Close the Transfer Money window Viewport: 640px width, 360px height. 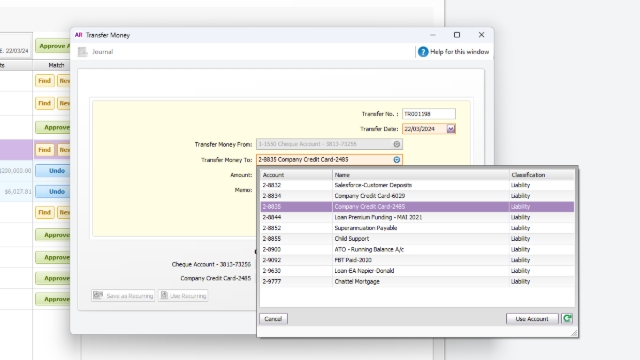coord(481,35)
